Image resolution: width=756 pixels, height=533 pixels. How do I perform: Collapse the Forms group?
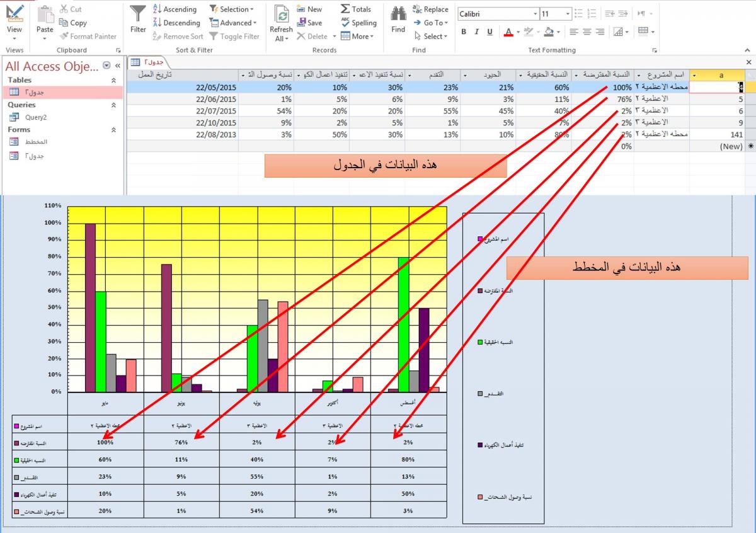click(x=113, y=129)
